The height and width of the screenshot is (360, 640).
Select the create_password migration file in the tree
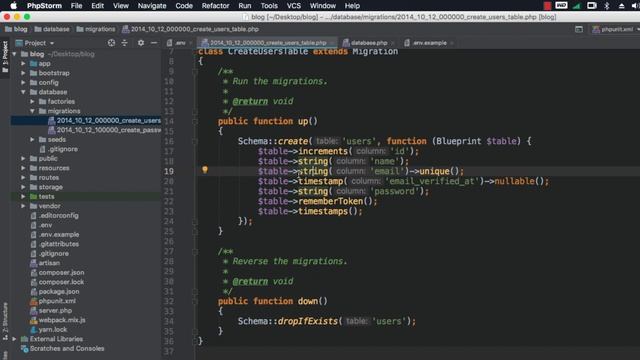click(x=104, y=130)
